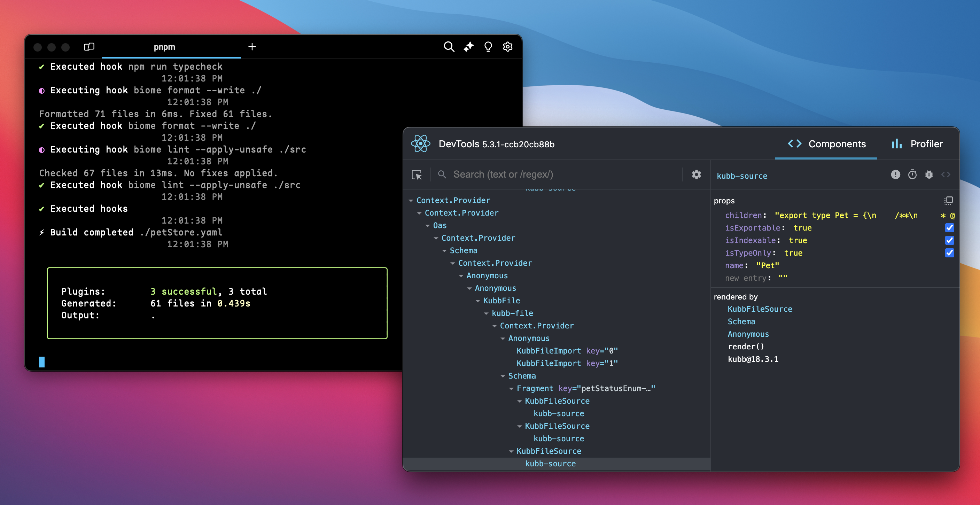Screen dimensions: 980x505
Task: Collapse the Schema node under Oas
Action: pos(444,251)
